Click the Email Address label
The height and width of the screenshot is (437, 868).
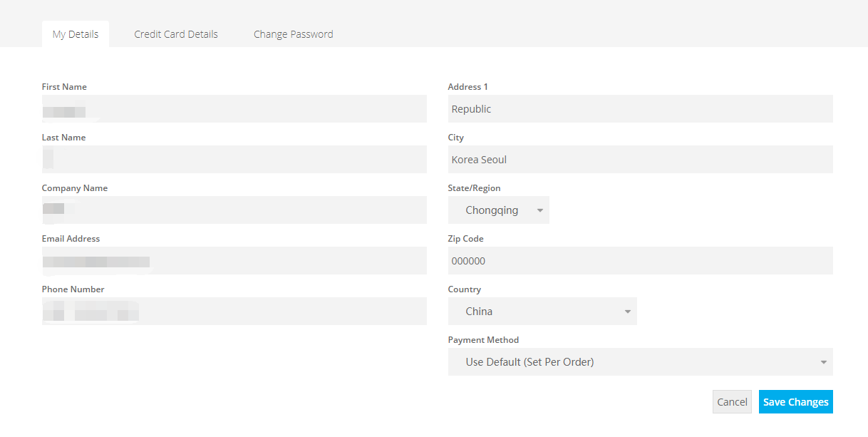point(71,239)
